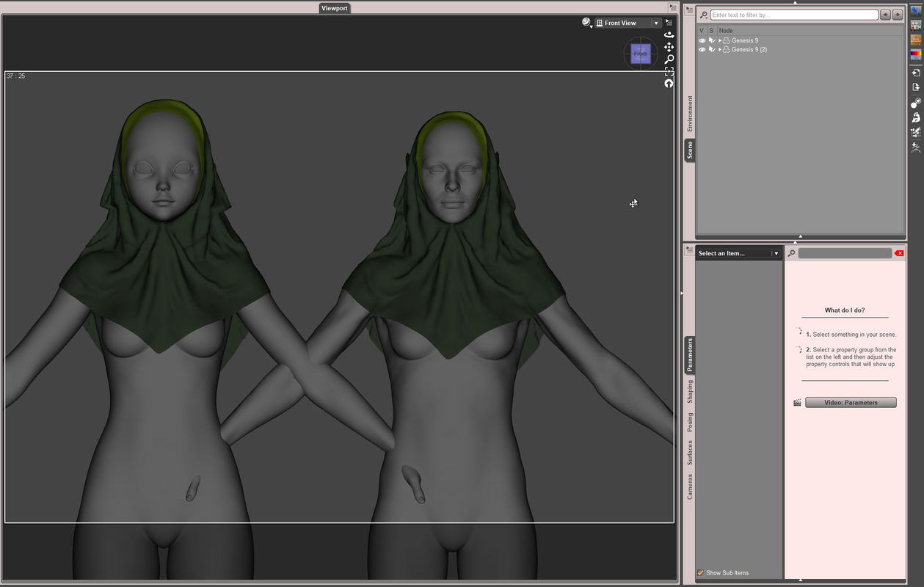Click the S column header

click(711, 31)
